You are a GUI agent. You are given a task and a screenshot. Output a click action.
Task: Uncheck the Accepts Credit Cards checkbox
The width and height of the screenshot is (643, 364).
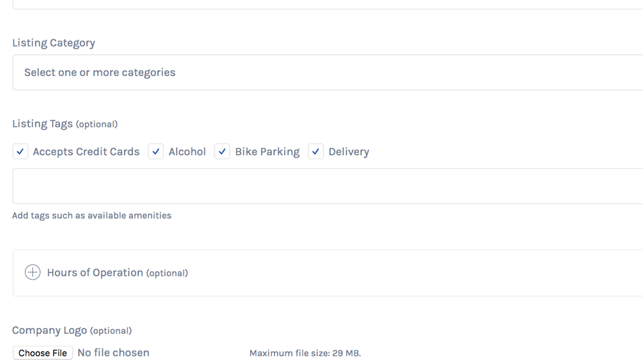[x=20, y=151]
